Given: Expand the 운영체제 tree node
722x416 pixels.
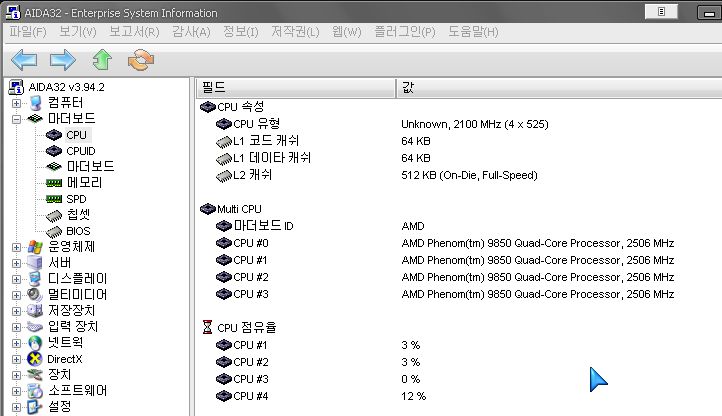Looking at the screenshot, I should [16, 247].
